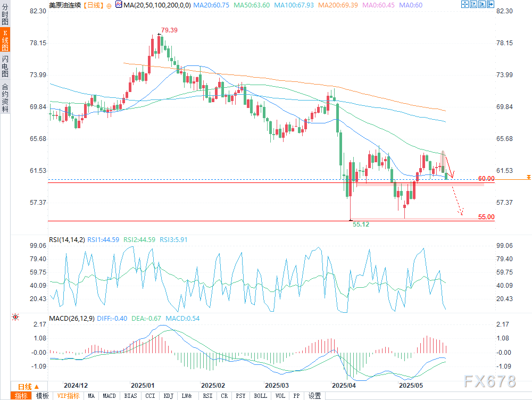Click the third layout icon at top right

tap(483, 4)
